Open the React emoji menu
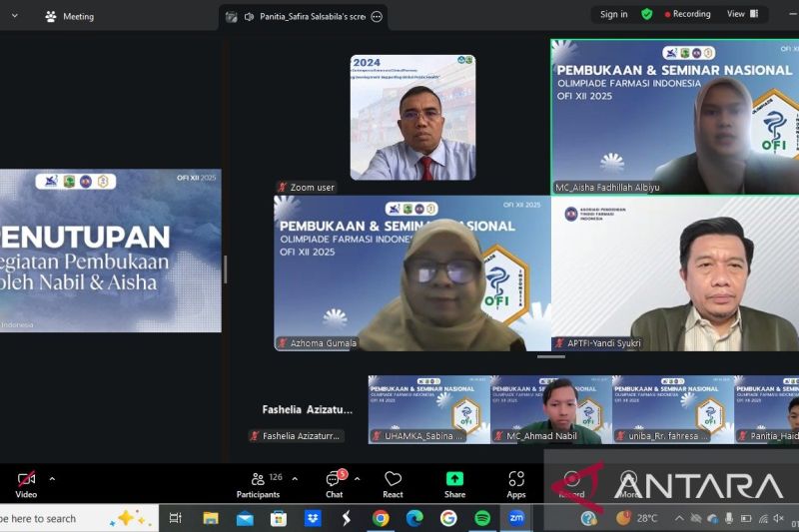Viewport: 799px width, 532px height. coord(393,484)
